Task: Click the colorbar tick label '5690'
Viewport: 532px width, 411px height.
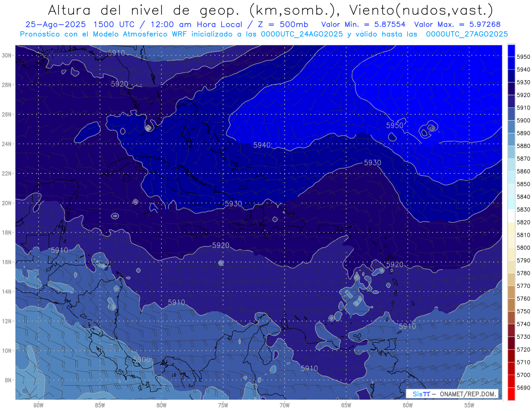Action: (x=524, y=388)
